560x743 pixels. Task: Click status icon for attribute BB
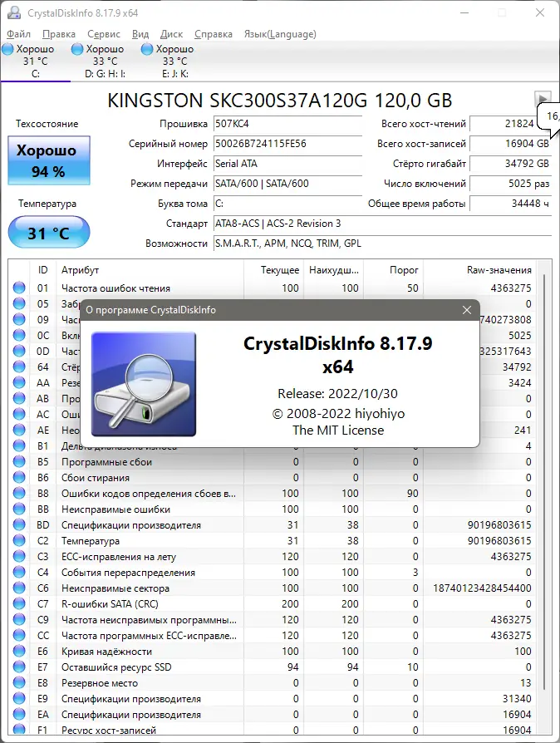19,509
